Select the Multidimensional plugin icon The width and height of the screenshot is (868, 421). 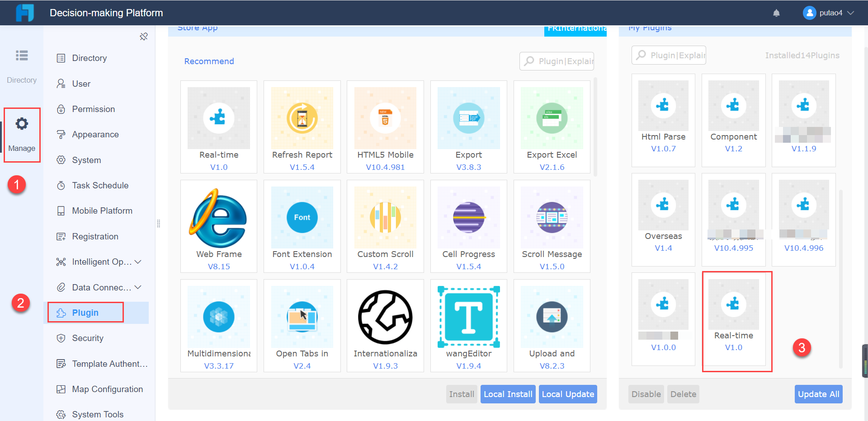(x=219, y=317)
